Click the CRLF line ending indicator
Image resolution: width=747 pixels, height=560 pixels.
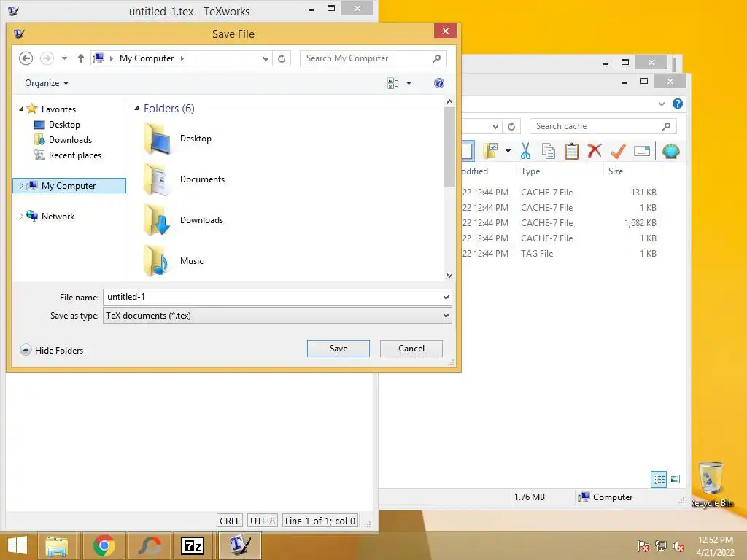coord(230,521)
